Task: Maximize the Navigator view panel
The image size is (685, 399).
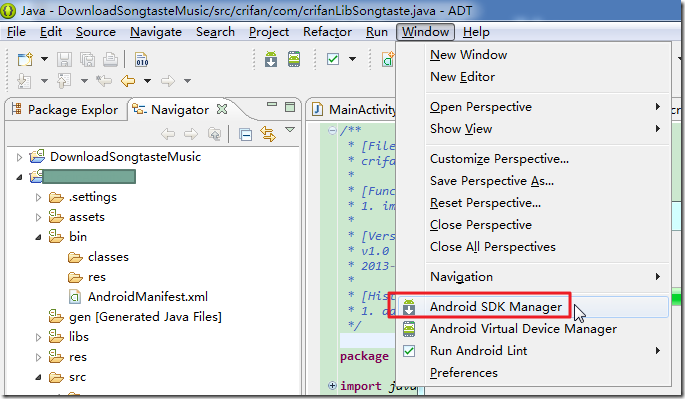Action: click(290, 107)
